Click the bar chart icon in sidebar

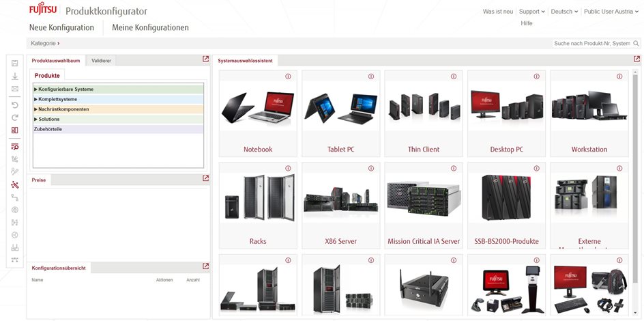pos(15,247)
